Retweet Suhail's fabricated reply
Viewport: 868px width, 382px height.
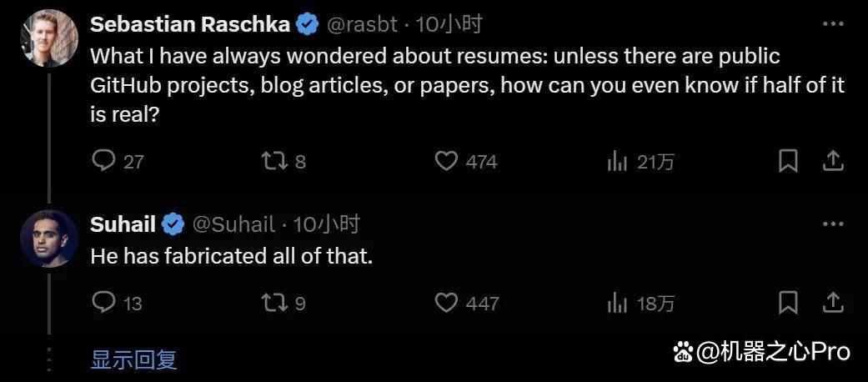[x=274, y=303]
